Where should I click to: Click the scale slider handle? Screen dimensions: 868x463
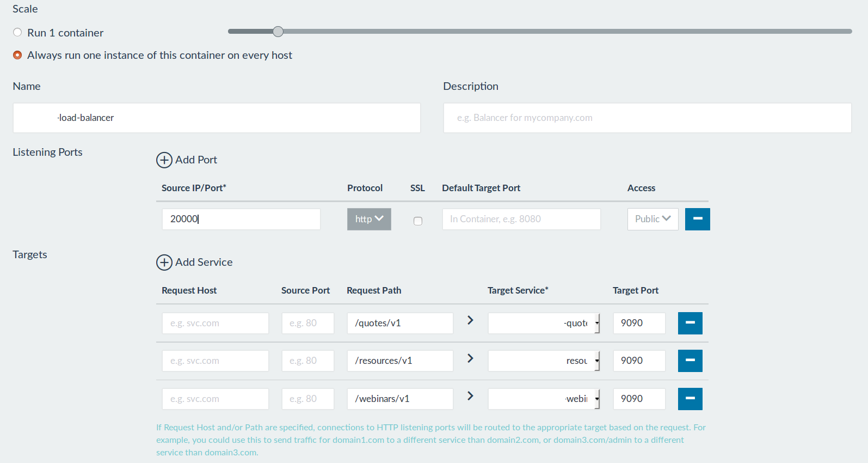(278, 32)
